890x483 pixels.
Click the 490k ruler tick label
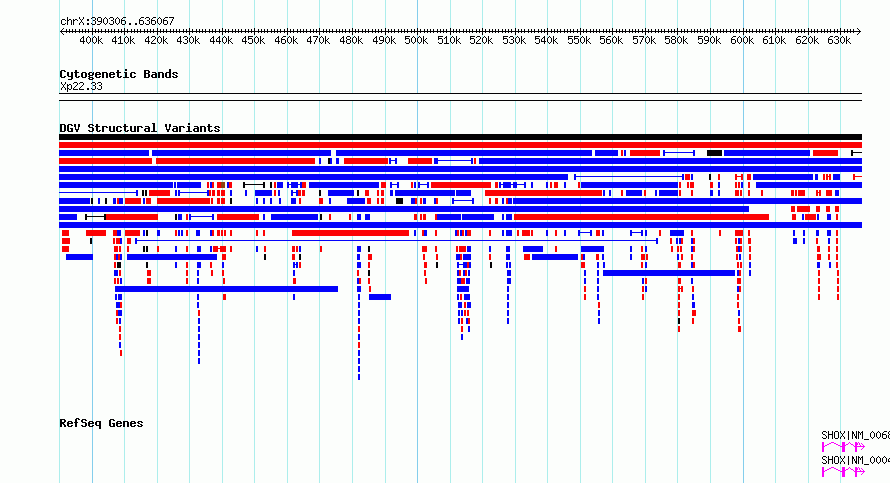[x=384, y=41]
